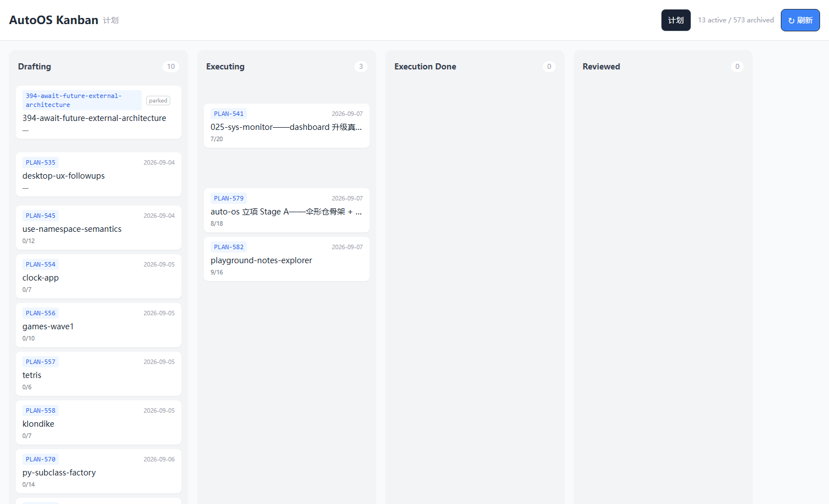This screenshot has width=829, height=504.
Task: Click the PLAN-558 tag
Action: point(40,410)
